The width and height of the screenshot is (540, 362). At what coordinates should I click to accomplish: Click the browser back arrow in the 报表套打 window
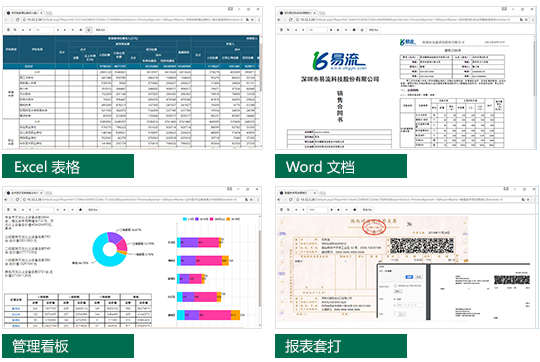[279, 199]
